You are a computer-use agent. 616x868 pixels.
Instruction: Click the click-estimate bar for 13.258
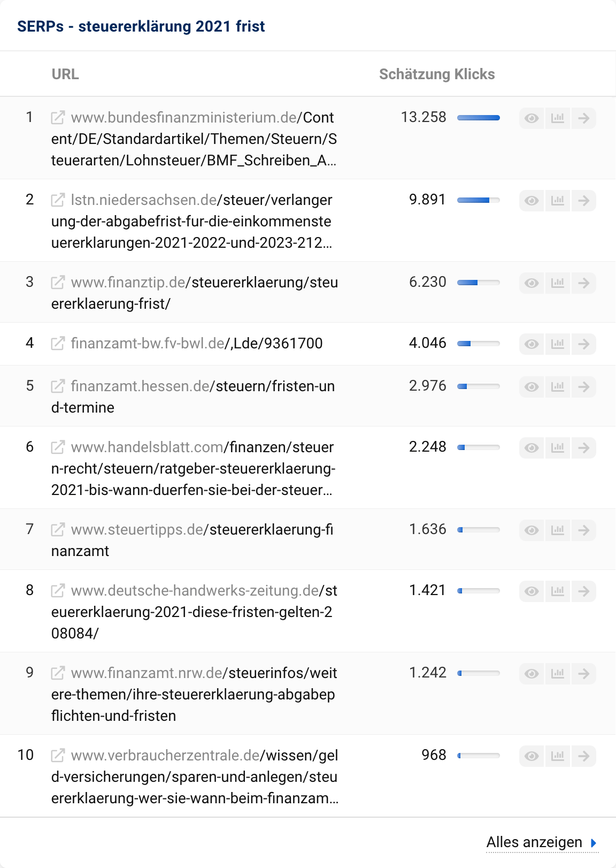(479, 118)
